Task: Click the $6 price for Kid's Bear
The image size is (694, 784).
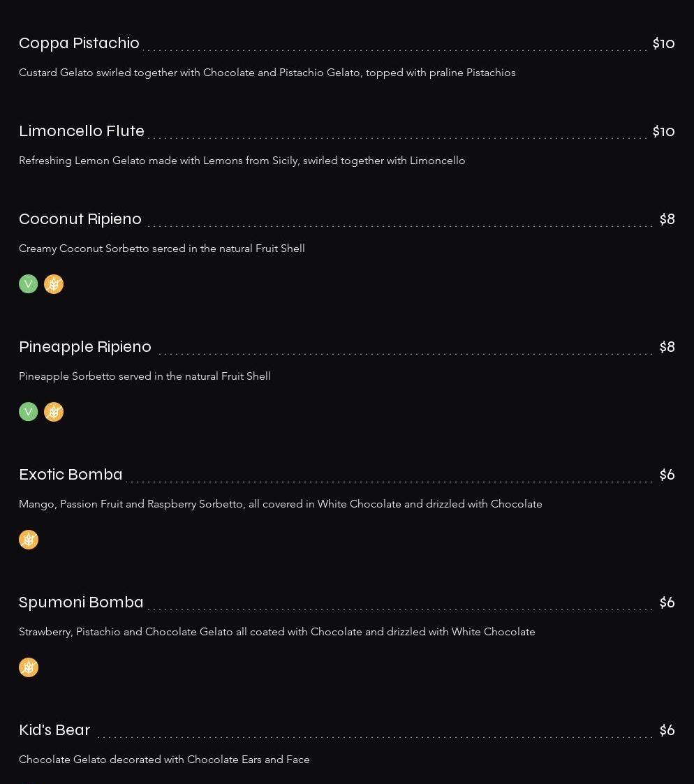Action: (667, 730)
